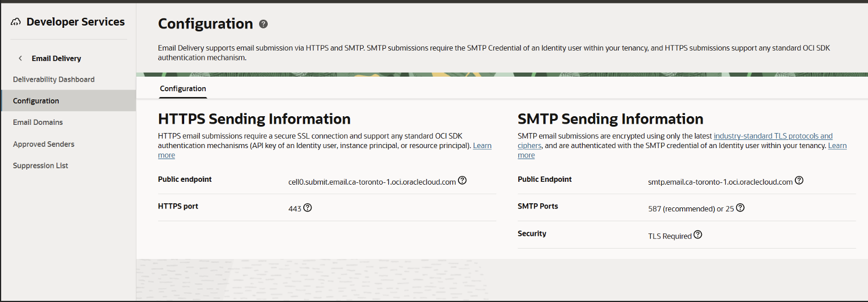
Task: Open help icon beside TLS Required
Action: [x=698, y=235]
